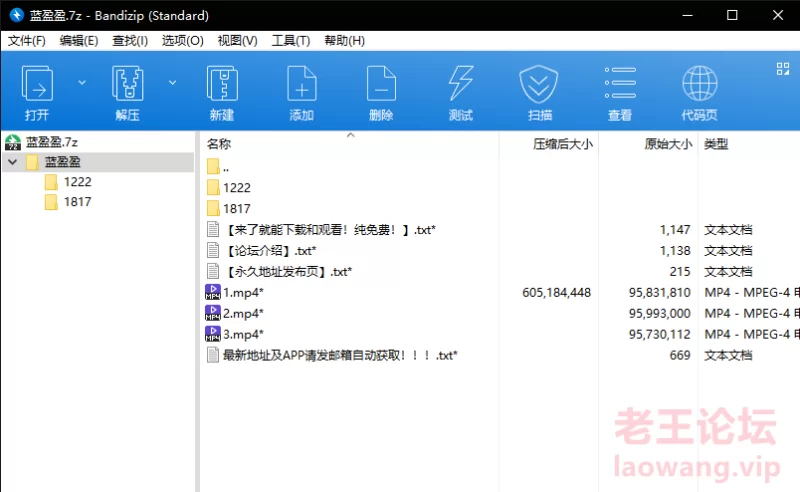Image resolution: width=800 pixels, height=492 pixels.
Task: Open the 视图(V) menu
Action: (x=237, y=41)
